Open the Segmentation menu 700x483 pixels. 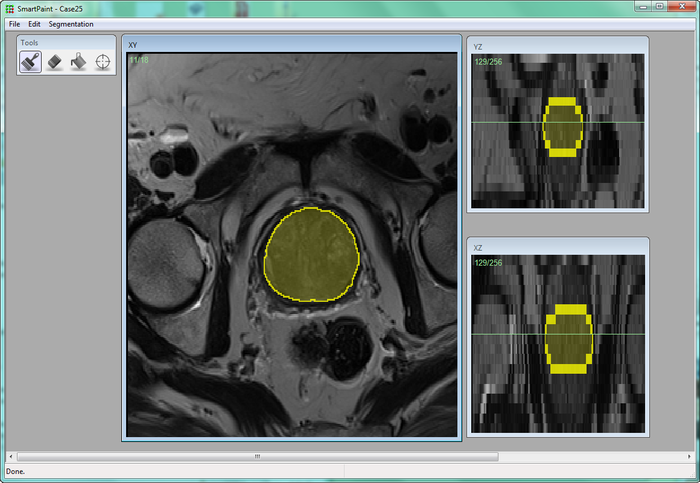click(x=71, y=24)
